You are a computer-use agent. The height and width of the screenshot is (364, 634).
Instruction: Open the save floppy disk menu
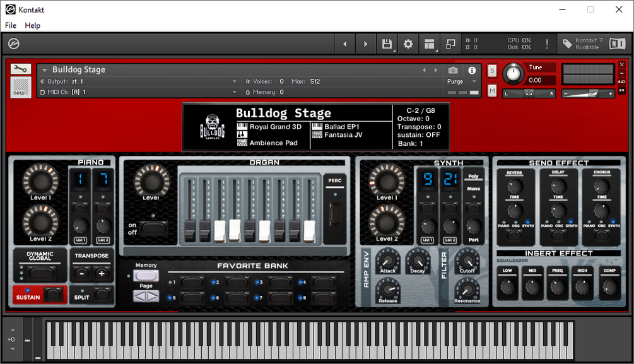click(x=387, y=44)
